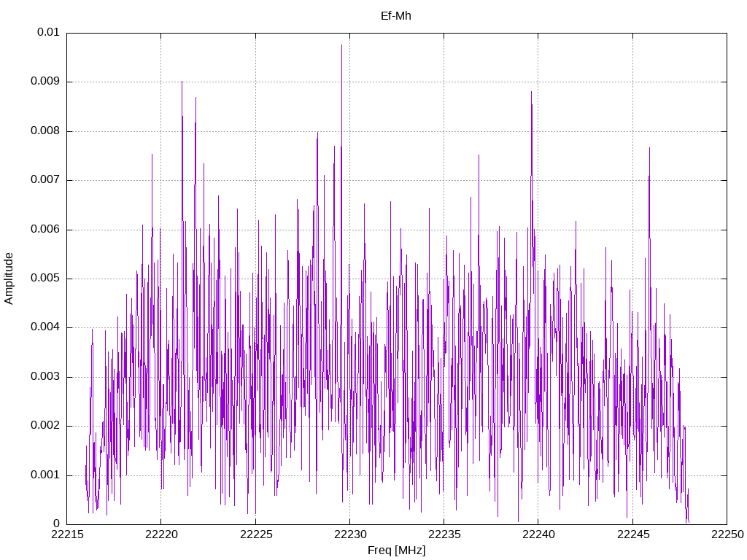Click the 0.01 y-axis tick label

49,32
